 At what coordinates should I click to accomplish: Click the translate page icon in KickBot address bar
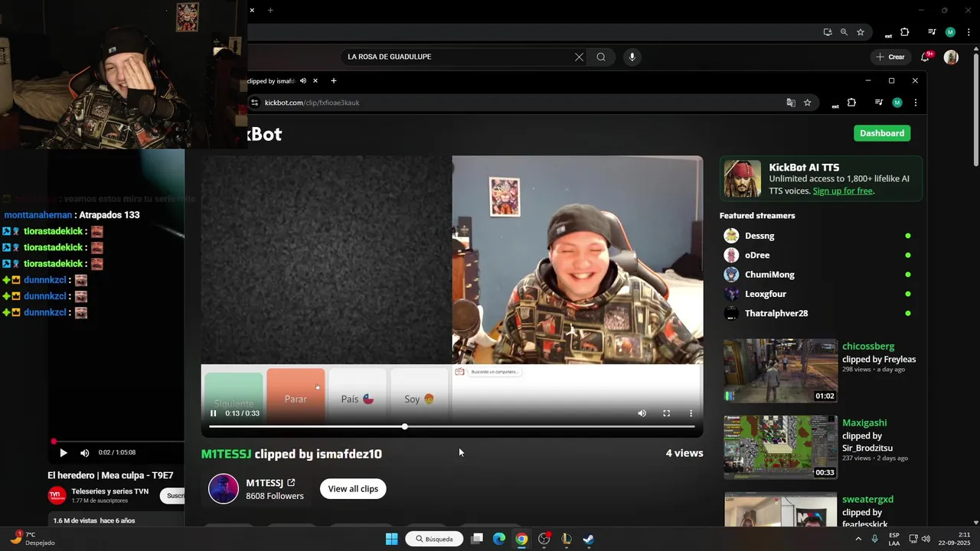tap(791, 103)
